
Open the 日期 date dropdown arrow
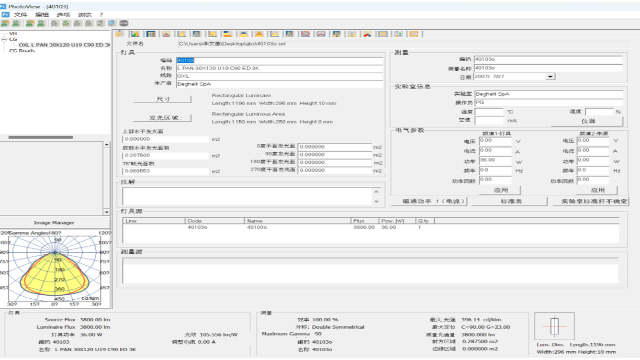point(550,76)
